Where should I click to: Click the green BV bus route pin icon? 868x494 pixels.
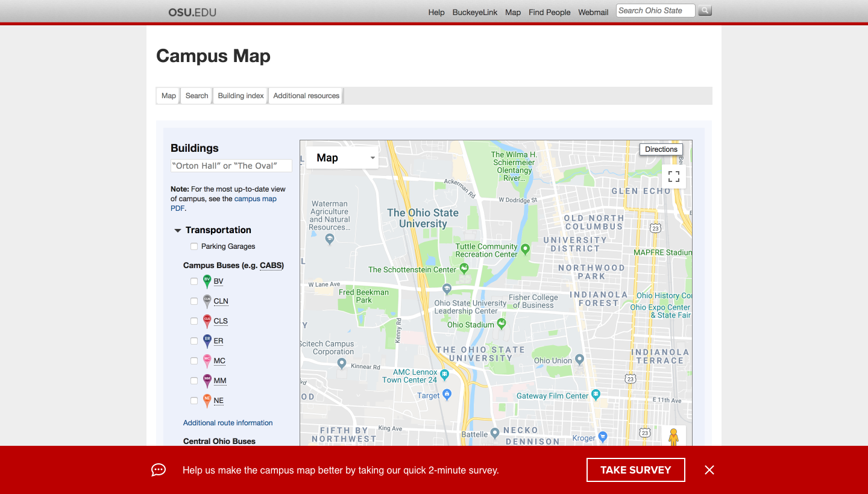[207, 281]
